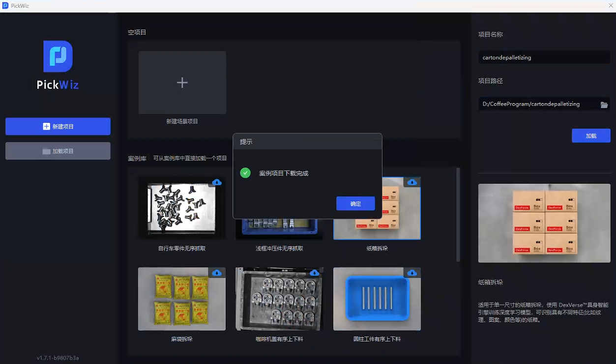Open the 咖啡机盖有序上下料 case thumbnail
The height and width of the screenshot is (364, 616).
(x=279, y=300)
